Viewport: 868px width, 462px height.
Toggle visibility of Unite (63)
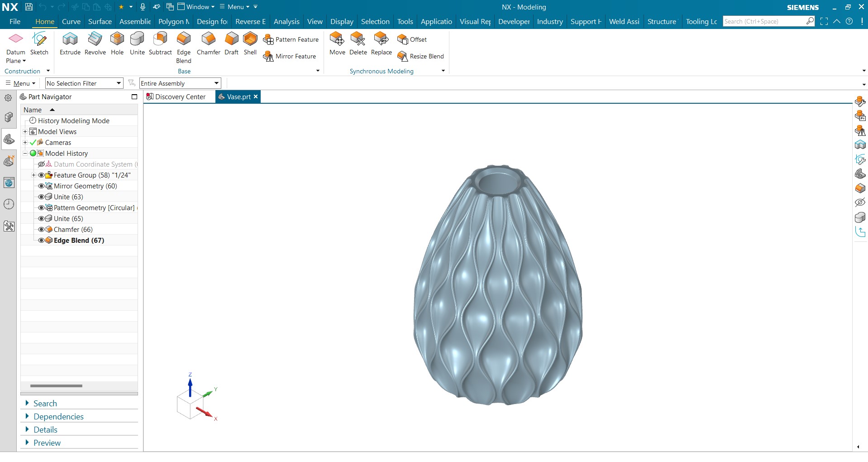tap(41, 197)
